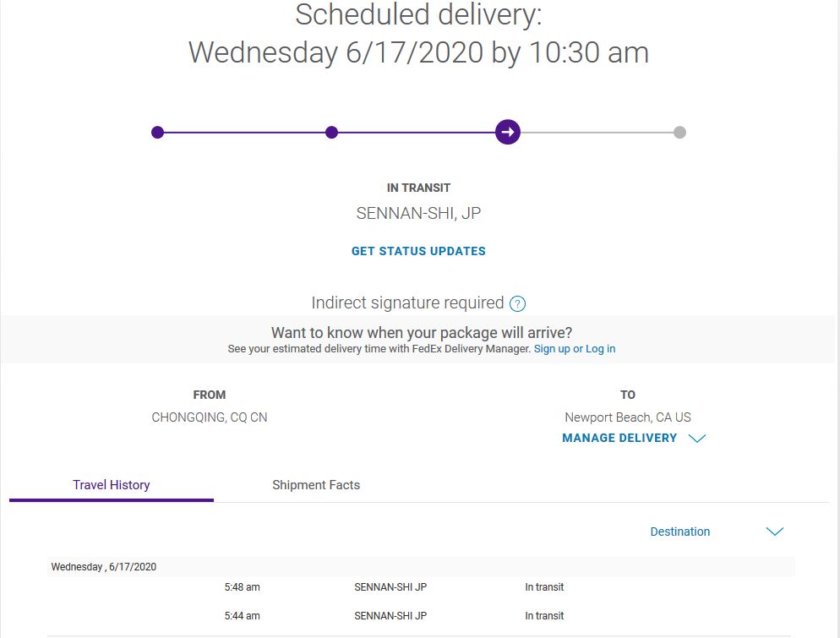The image size is (840, 638).
Task: Open the Destination sort dropdown arrow
Action: click(774, 532)
